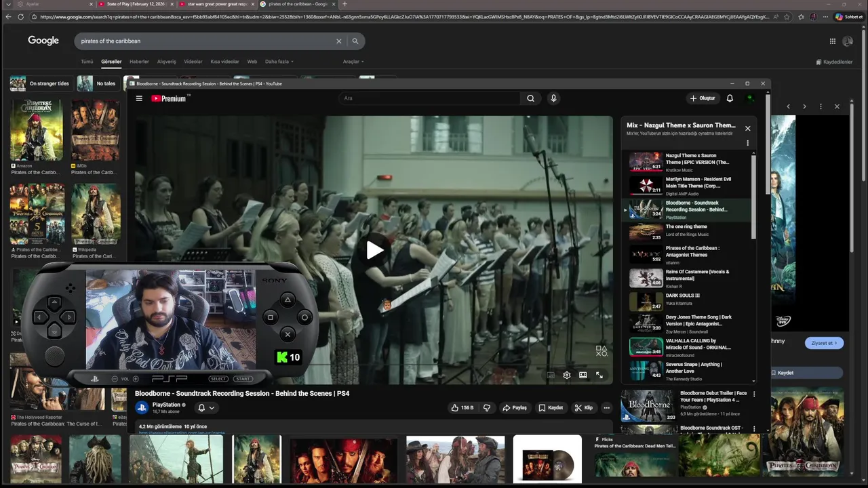Screen dimensions: 868x488
Task: Open the YouTube hamburger guide menu
Action: tap(139, 98)
